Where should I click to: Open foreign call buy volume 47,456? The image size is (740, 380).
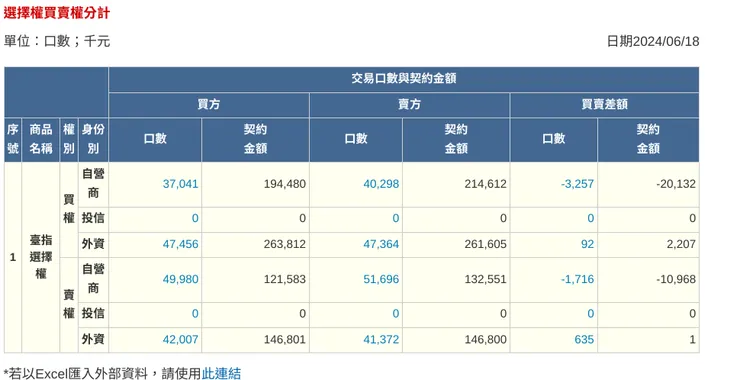click(x=180, y=244)
